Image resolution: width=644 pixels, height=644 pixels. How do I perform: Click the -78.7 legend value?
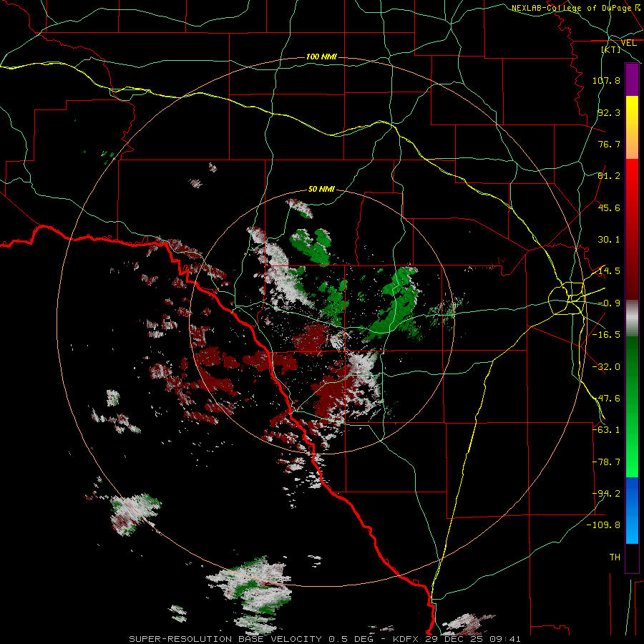coord(606,462)
